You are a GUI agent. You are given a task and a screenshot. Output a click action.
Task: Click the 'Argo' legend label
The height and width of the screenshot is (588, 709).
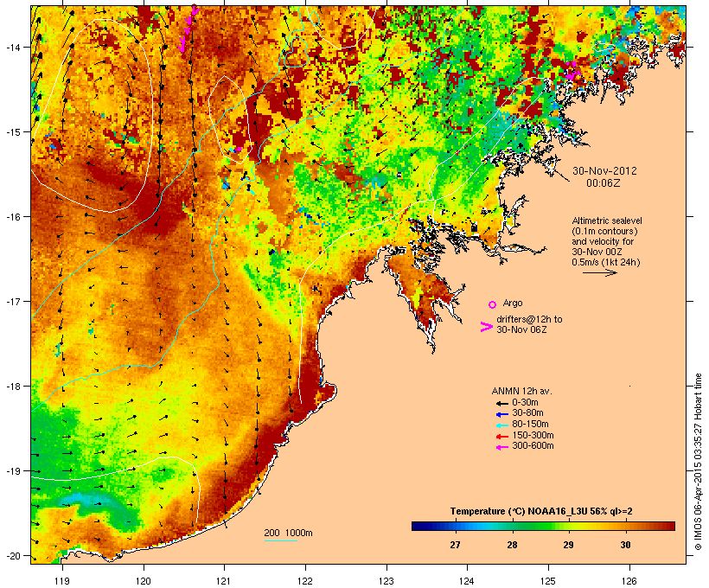(x=513, y=303)
